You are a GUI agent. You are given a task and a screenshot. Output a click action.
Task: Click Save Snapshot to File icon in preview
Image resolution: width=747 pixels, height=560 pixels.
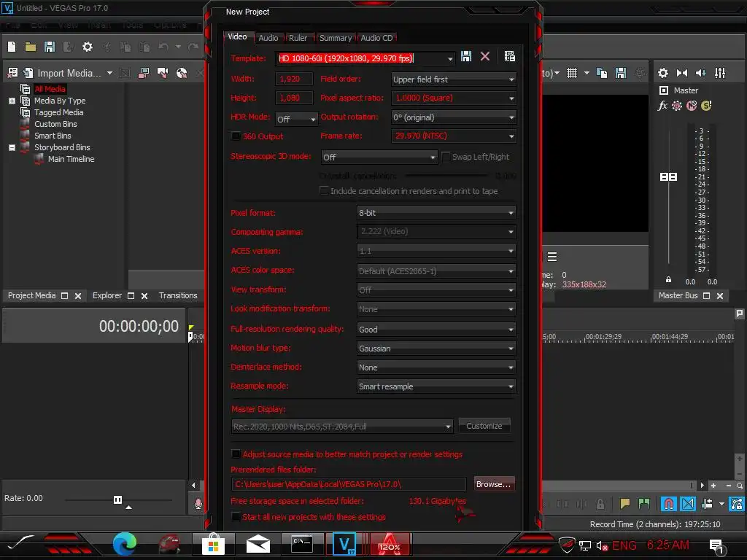click(x=621, y=73)
